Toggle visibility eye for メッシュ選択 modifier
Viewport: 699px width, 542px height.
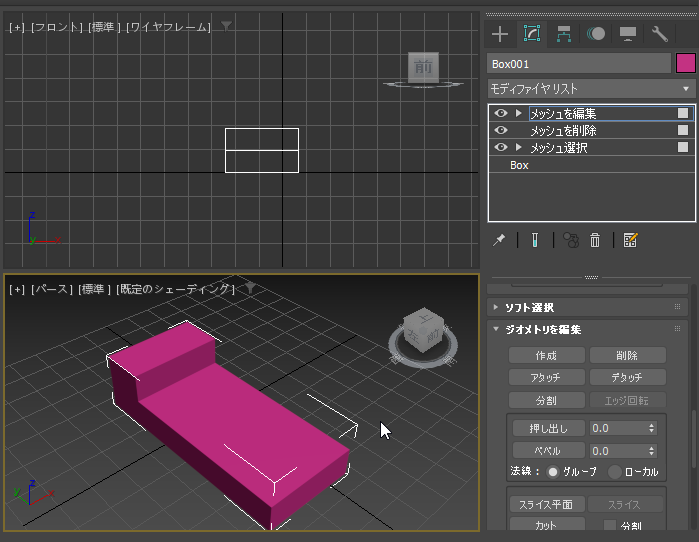501,147
